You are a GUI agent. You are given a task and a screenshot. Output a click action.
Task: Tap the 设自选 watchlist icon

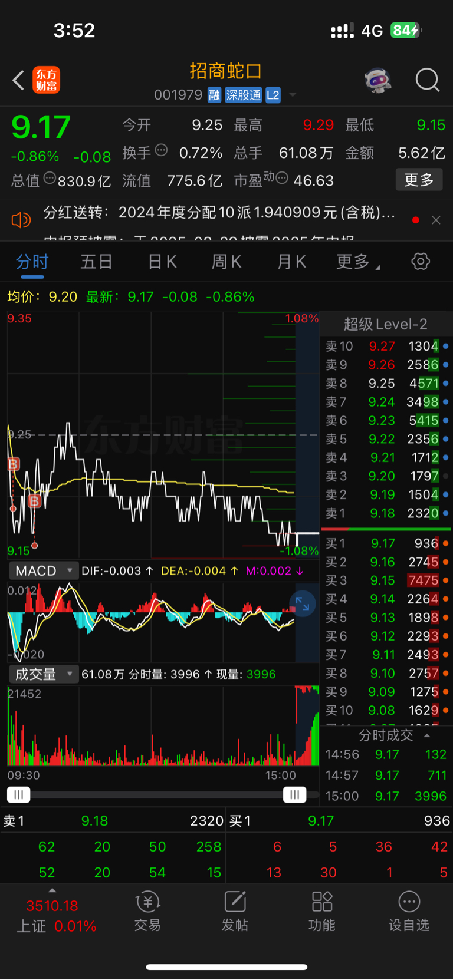click(409, 911)
